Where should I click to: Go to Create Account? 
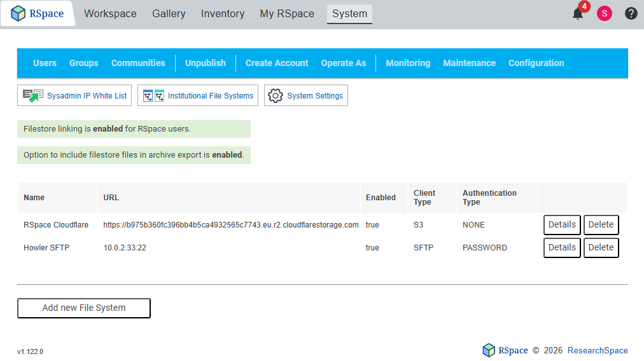tap(277, 63)
